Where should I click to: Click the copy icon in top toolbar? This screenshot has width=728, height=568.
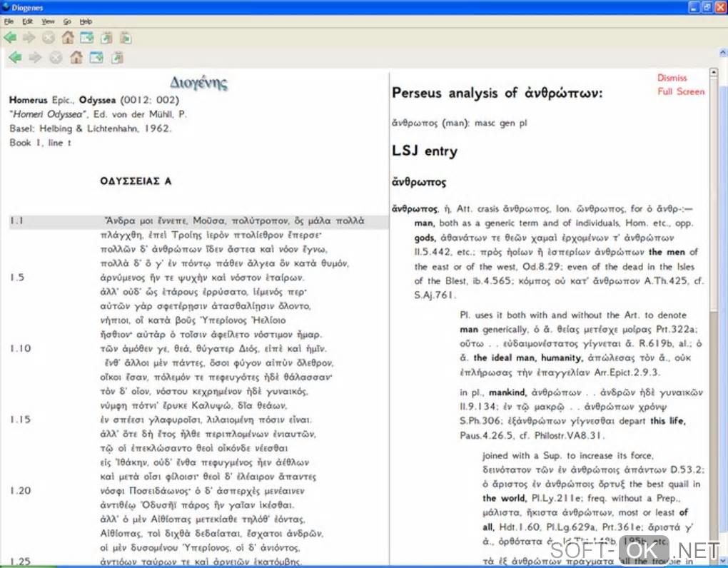coord(106,38)
